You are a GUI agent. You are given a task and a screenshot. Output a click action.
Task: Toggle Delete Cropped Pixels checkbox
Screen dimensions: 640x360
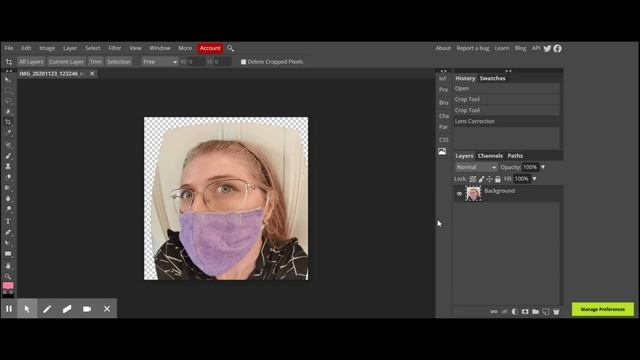(243, 62)
